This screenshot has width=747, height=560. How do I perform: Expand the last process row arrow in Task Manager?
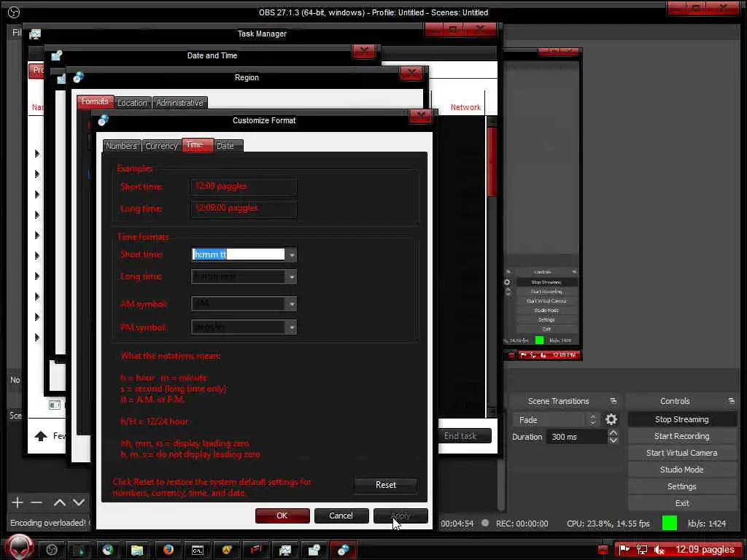pyautogui.click(x=37, y=337)
